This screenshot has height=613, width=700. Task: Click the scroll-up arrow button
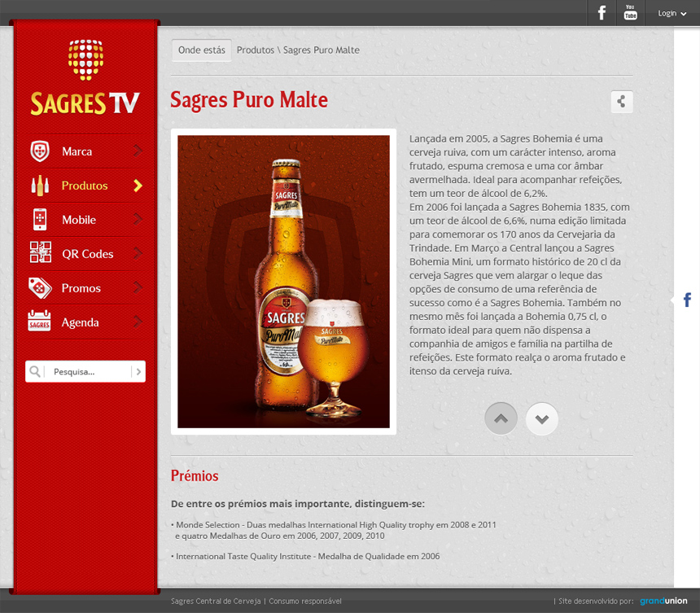coord(501,418)
